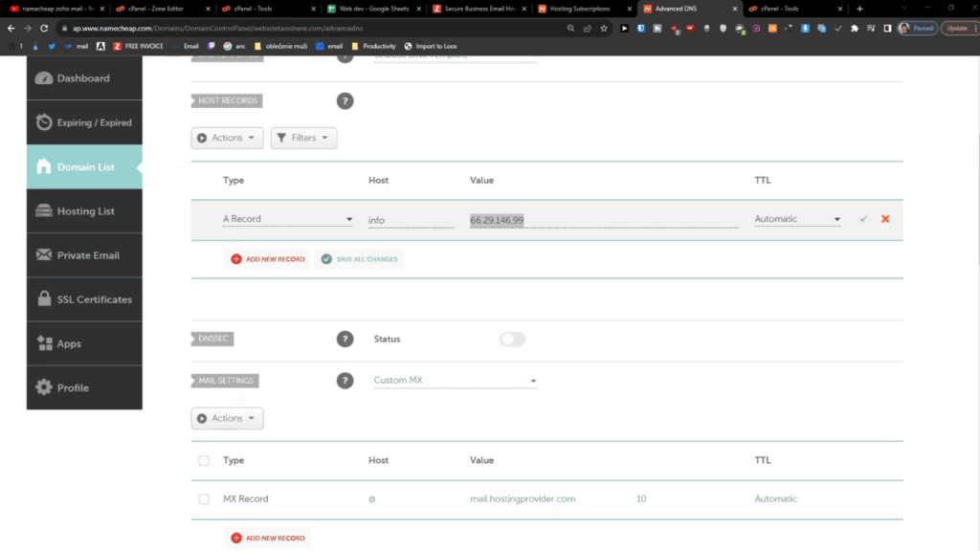Click Mail Settings help question icon
980x551 pixels.
tap(345, 381)
